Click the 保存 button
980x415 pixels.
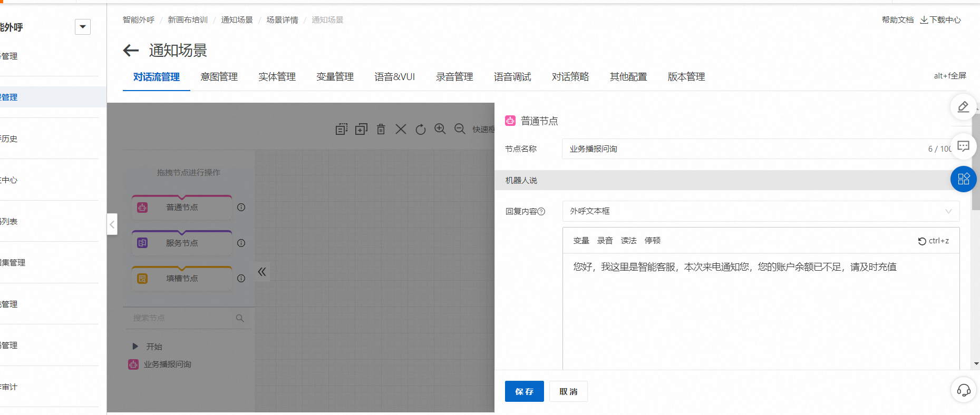(525, 391)
